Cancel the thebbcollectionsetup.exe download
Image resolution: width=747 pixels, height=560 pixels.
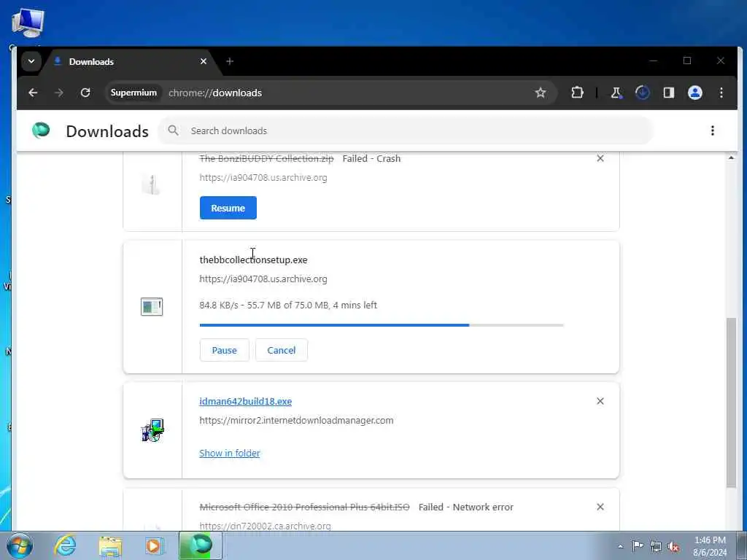click(282, 350)
